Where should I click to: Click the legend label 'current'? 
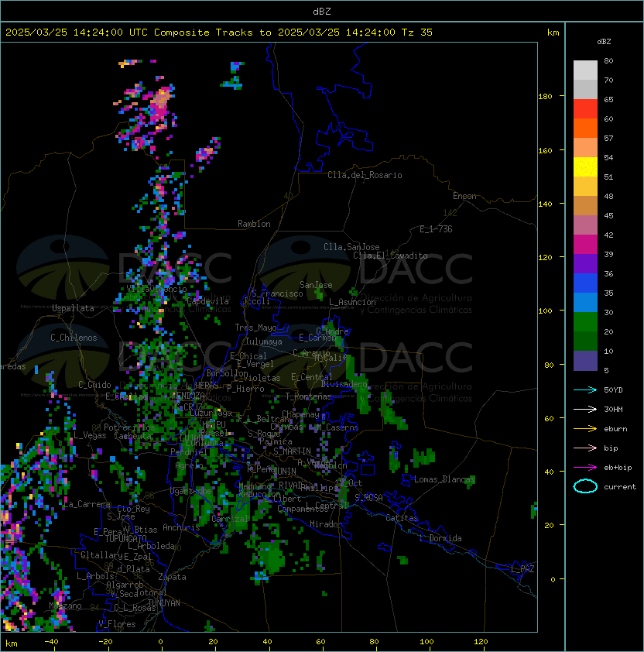(x=620, y=487)
